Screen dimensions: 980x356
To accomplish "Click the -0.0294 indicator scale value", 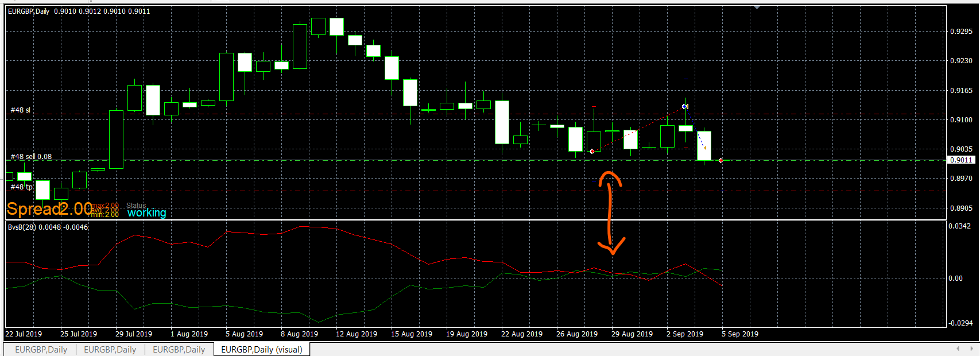I will coord(959,323).
